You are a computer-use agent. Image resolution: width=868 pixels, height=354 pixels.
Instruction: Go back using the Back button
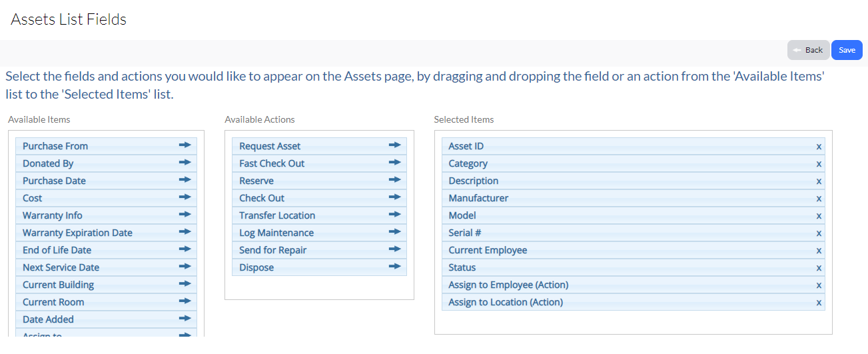click(x=808, y=50)
